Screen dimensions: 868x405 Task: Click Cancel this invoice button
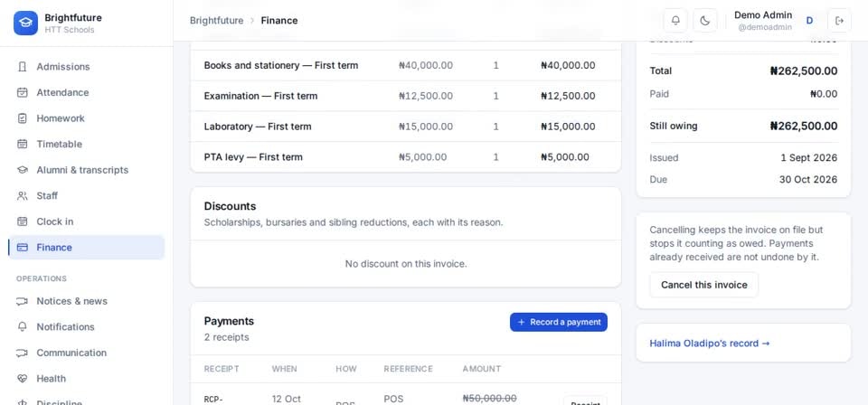(x=703, y=285)
